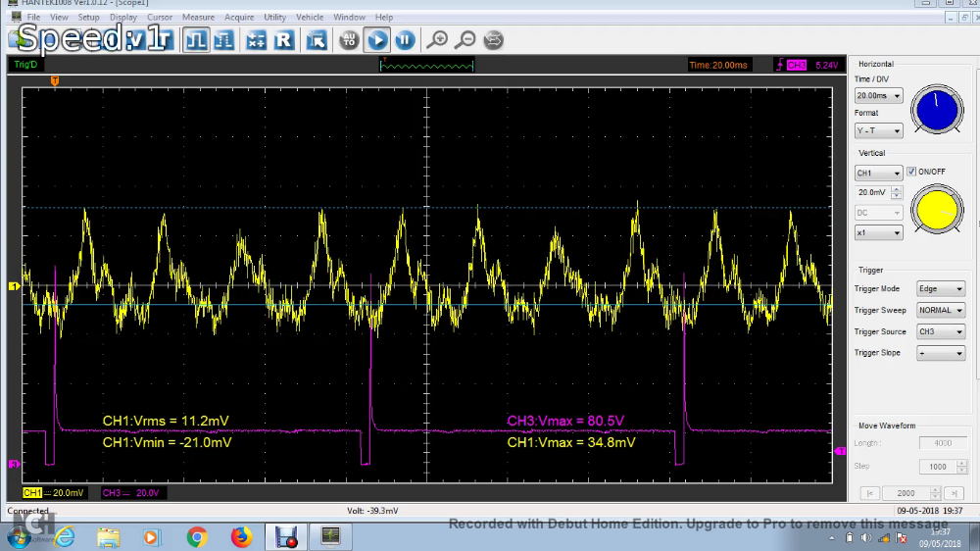Pause acquisition with the pause icon
Viewport: 980px width, 551px height.
pyautogui.click(x=405, y=40)
